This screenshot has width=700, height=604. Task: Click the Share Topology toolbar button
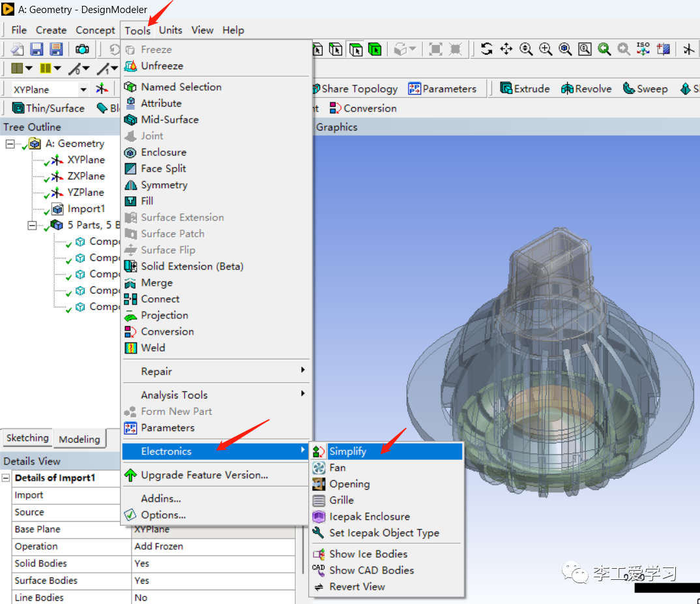click(355, 89)
